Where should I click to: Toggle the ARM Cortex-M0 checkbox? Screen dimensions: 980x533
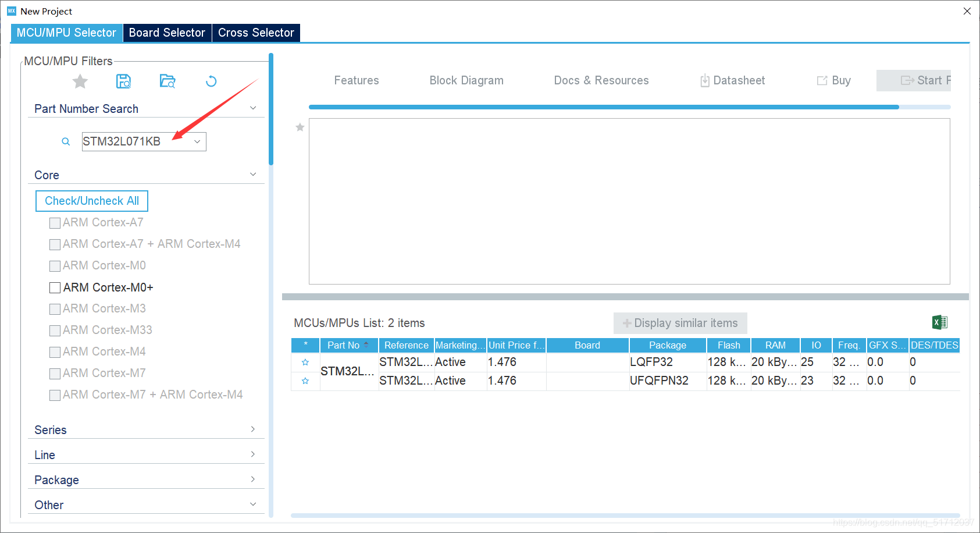55,266
